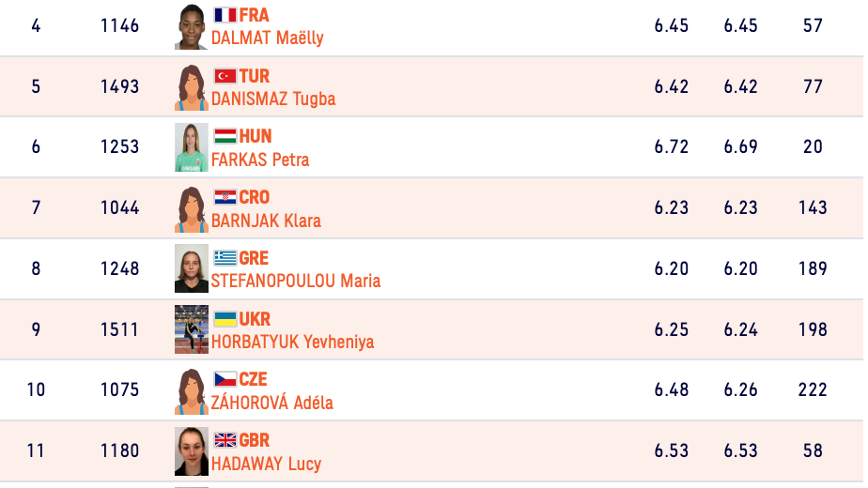Open STEFANOPOULOU Maria profile link
The width and height of the screenshot is (868, 488).
[296, 282]
